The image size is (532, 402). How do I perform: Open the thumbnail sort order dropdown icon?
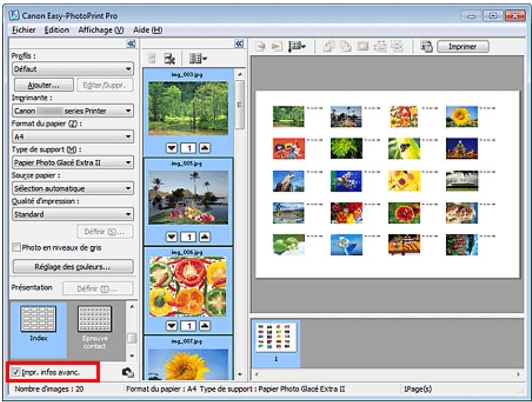[198, 59]
